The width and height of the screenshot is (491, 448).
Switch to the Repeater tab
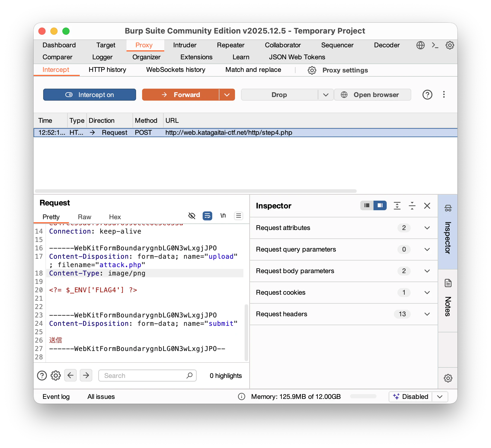(x=231, y=45)
